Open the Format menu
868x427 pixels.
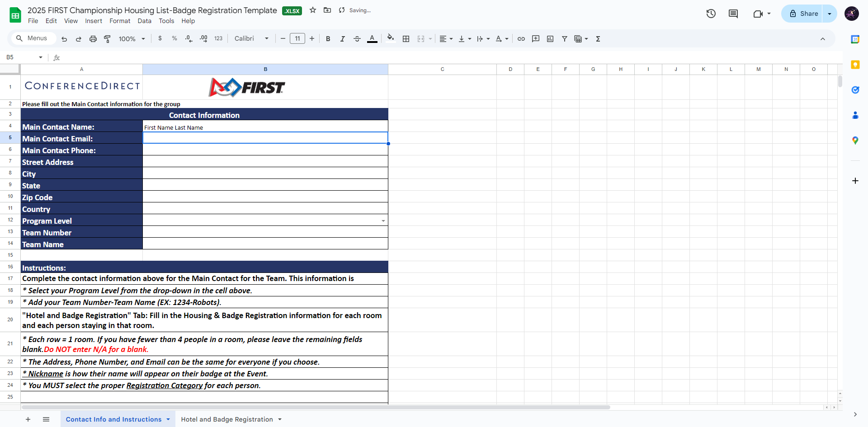click(x=120, y=21)
